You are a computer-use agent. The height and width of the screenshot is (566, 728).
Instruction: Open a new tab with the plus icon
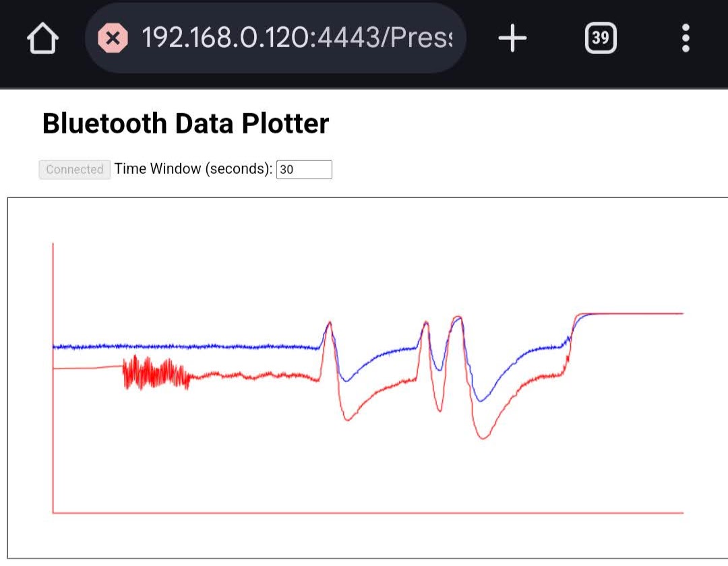pyautogui.click(x=512, y=38)
